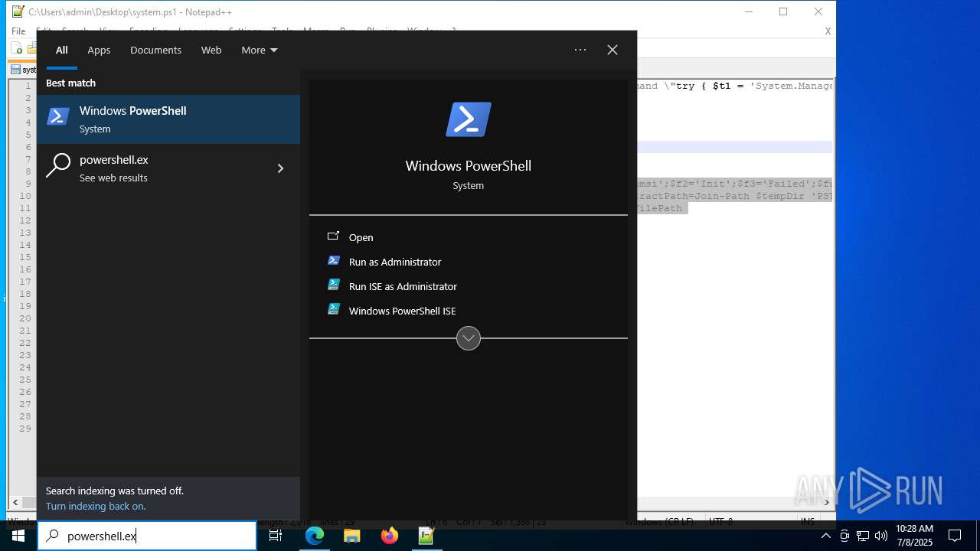Open network status tray icon

coord(863,536)
